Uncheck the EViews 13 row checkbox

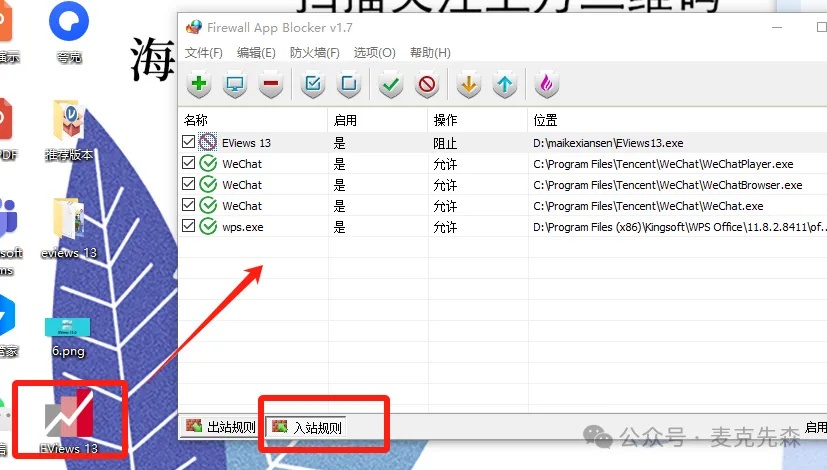[188, 141]
